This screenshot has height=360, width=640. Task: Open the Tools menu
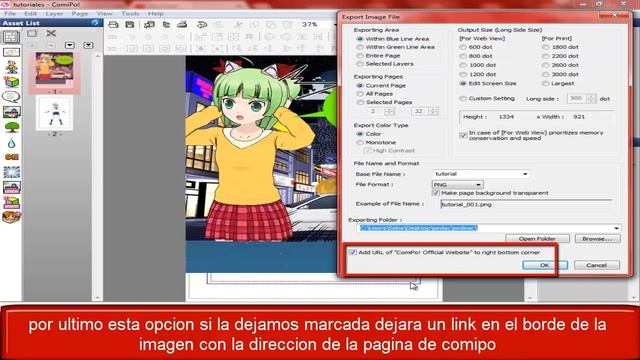130,13
